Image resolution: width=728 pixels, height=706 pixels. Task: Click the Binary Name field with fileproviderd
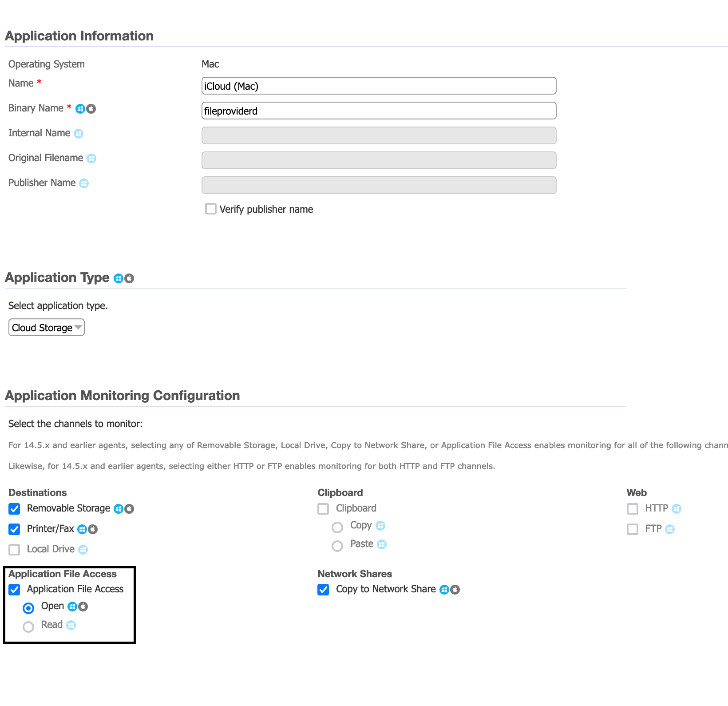[x=379, y=111]
